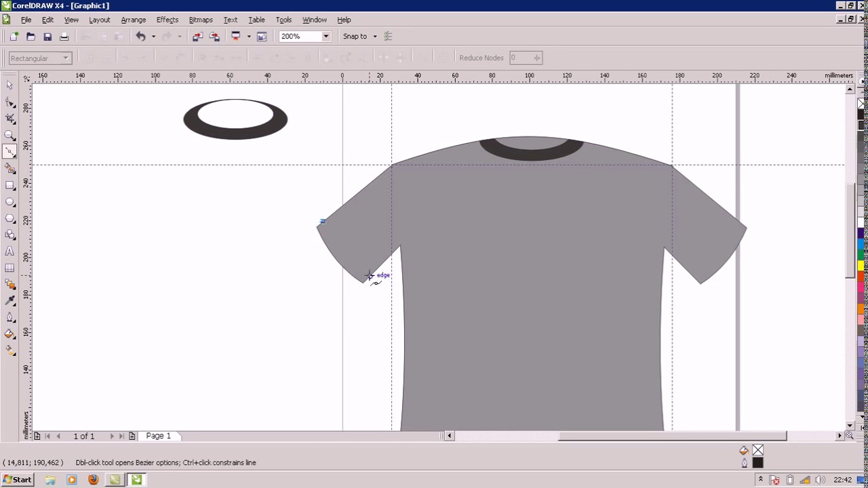Select the Text tool
The image size is (868, 488).
click(x=10, y=251)
